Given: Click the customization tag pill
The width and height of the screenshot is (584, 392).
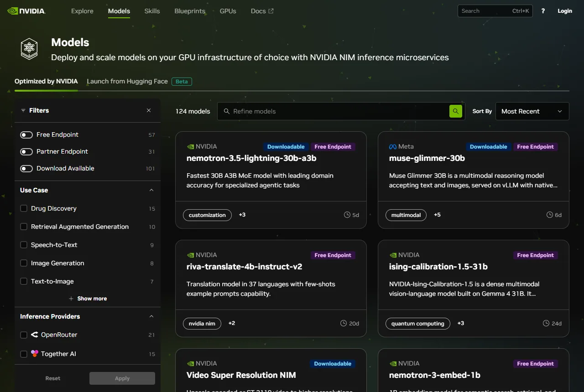Looking at the screenshot, I should (x=207, y=215).
